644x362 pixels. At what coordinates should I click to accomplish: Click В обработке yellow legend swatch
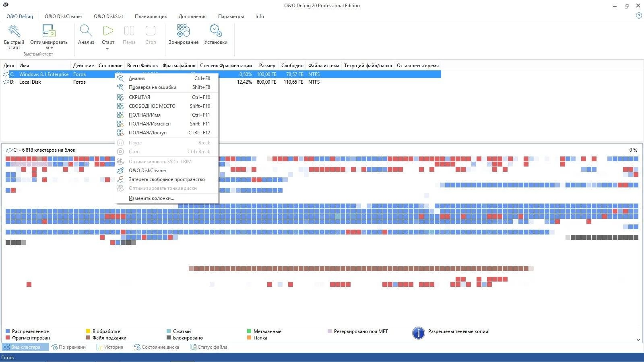pos(88,331)
